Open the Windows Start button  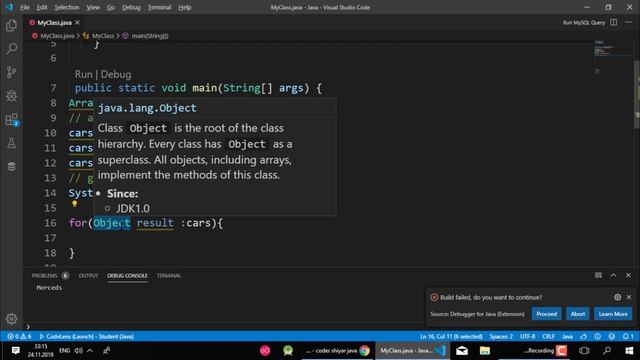tap(629, 351)
